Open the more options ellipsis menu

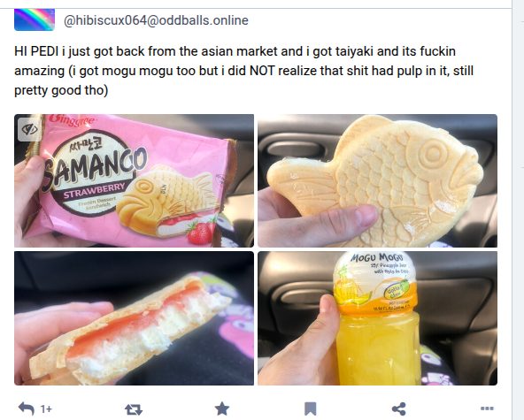coord(487,409)
